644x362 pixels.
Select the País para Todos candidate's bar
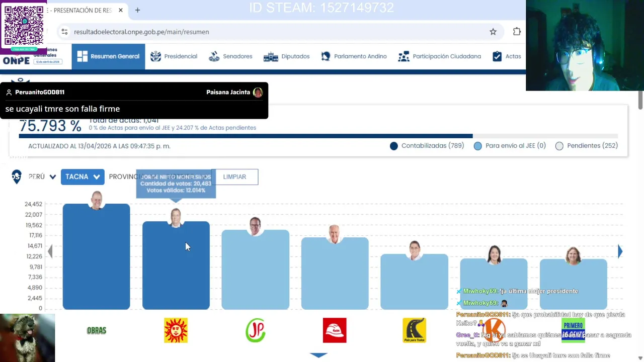pos(414,282)
